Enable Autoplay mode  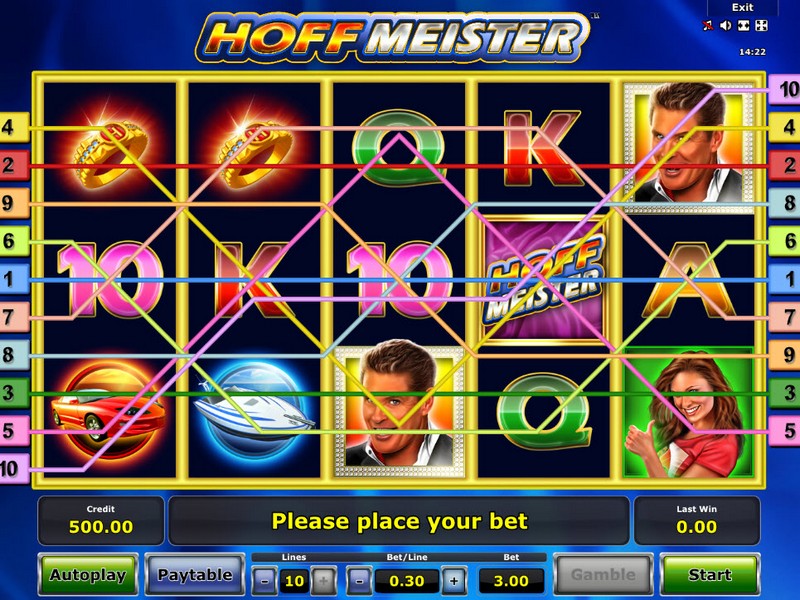[88, 575]
